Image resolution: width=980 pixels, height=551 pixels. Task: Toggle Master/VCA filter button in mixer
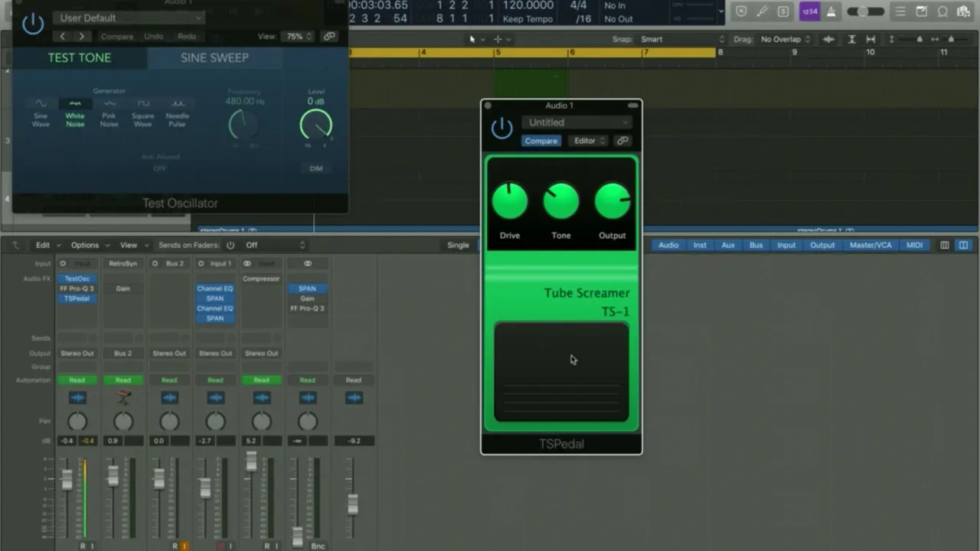871,245
